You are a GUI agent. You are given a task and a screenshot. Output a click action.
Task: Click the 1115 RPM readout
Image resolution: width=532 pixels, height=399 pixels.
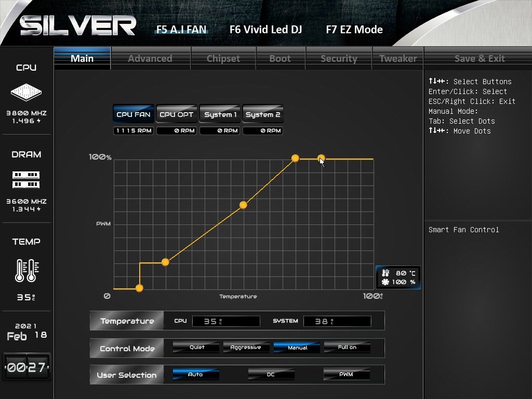click(134, 130)
